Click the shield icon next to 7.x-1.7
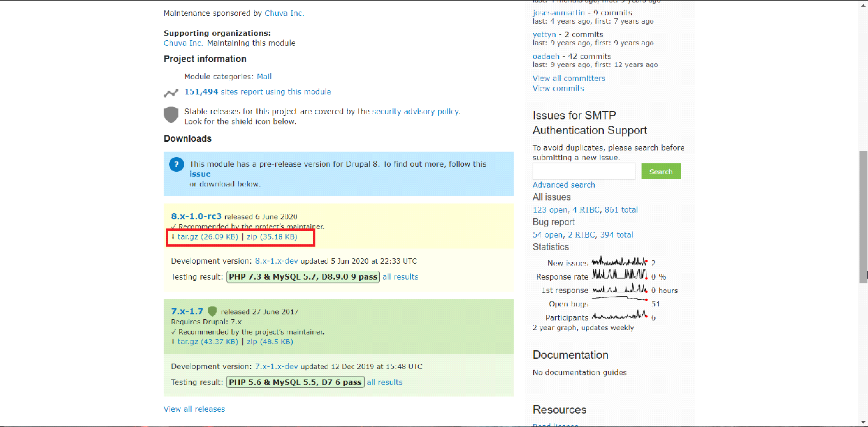This screenshot has width=868, height=427. pos(212,311)
